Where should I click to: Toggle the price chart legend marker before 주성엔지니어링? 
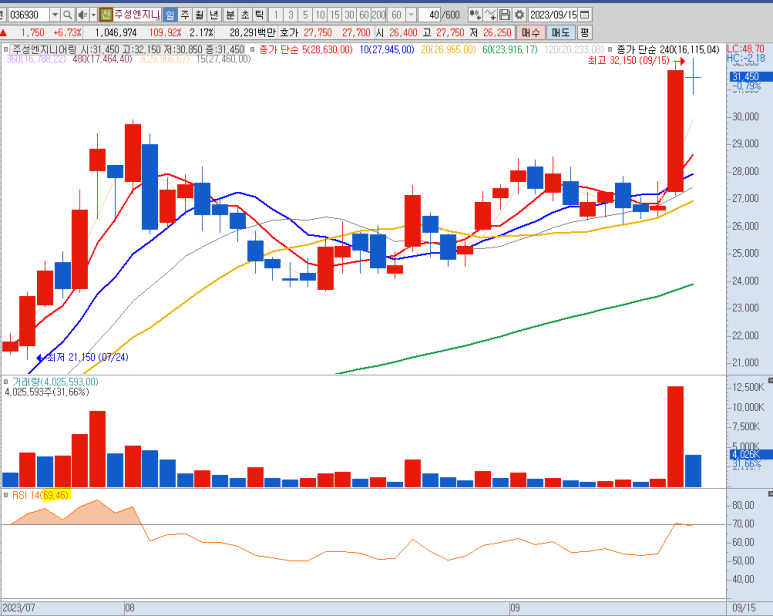6,50
